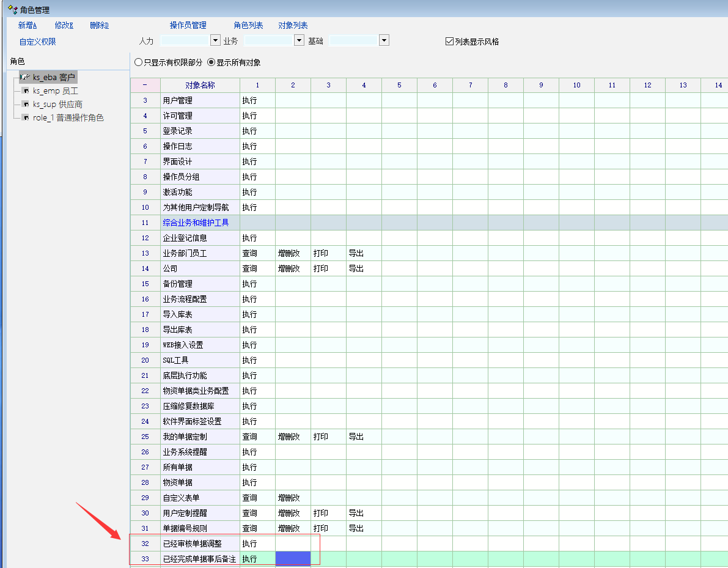728x568 pixels.
Task: Click 删除D to delete the role
Action: tap(99, 26)
